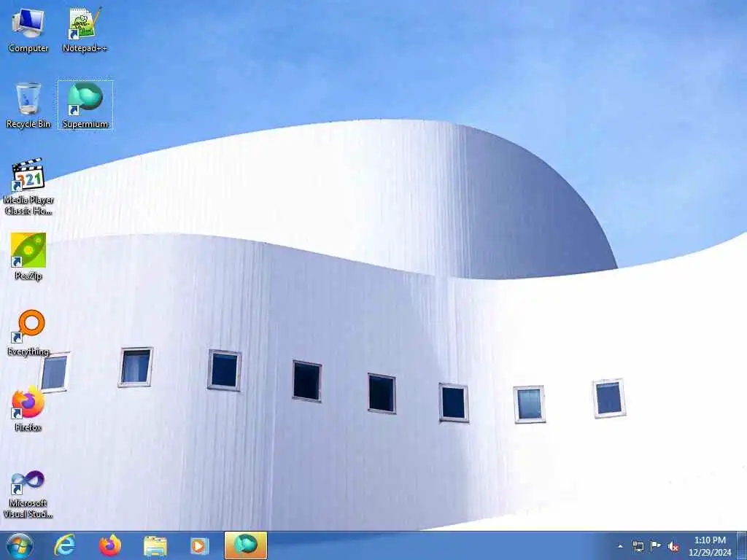Image resolution: width=747 pixels, height=560 pixels.
Task: Show hidden tray icons arrow
Action: [620, 546]
